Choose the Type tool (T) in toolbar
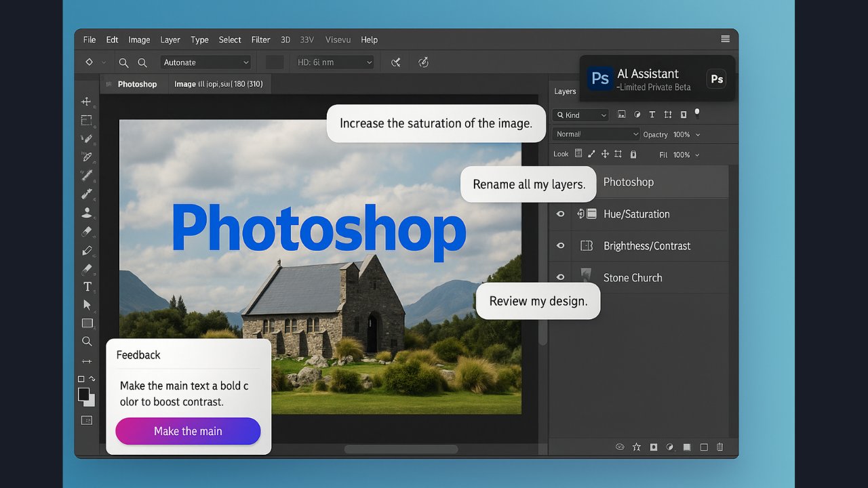This screenshot has width=868, height=488. [87, 287]
